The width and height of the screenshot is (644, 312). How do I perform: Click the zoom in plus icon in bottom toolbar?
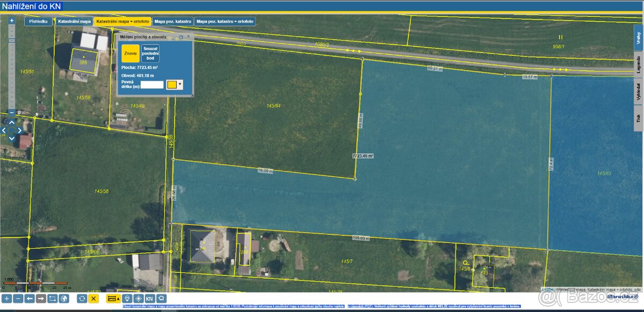click(x=6, y=299)
